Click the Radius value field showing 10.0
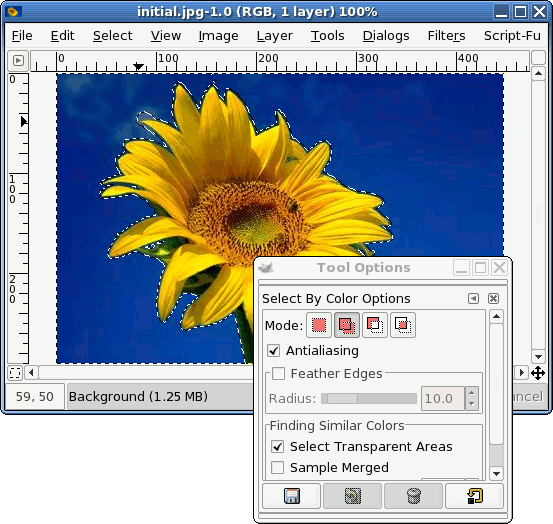 tap(443, 398)
